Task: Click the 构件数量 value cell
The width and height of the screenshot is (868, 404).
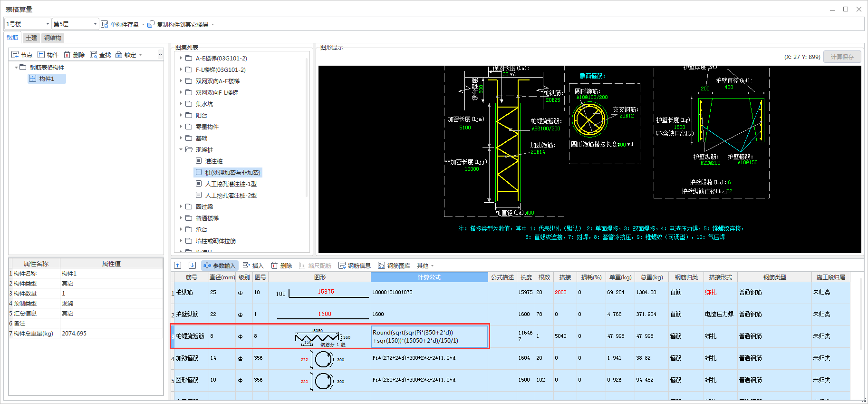Action: (111, 294)
